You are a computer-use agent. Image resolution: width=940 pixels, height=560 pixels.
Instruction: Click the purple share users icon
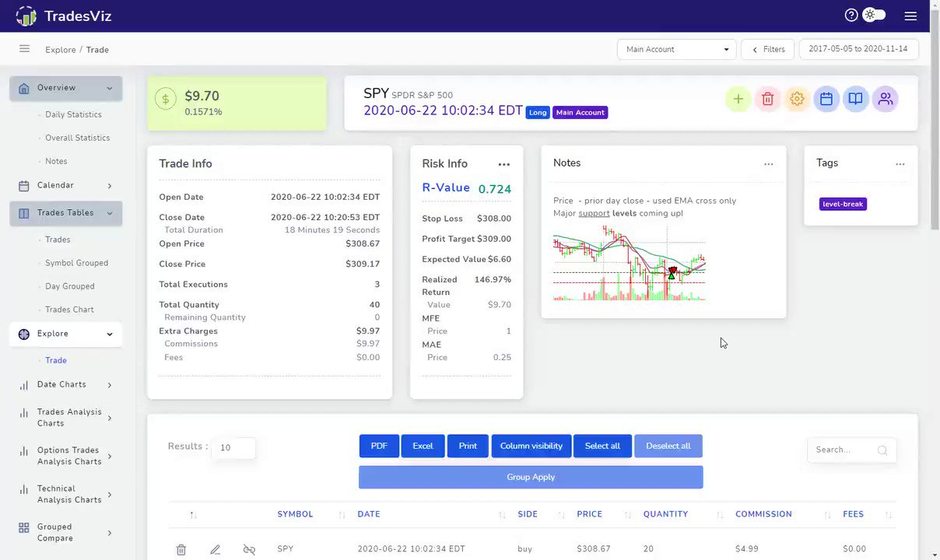coord(885,99)
